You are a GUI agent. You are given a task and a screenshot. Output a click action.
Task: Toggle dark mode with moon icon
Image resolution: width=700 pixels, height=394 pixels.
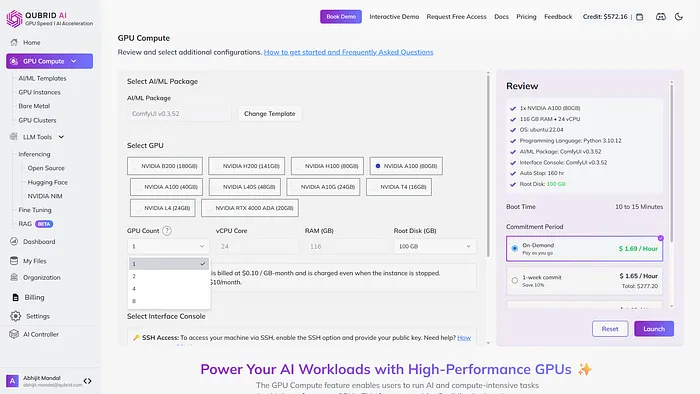click(679, 17)
